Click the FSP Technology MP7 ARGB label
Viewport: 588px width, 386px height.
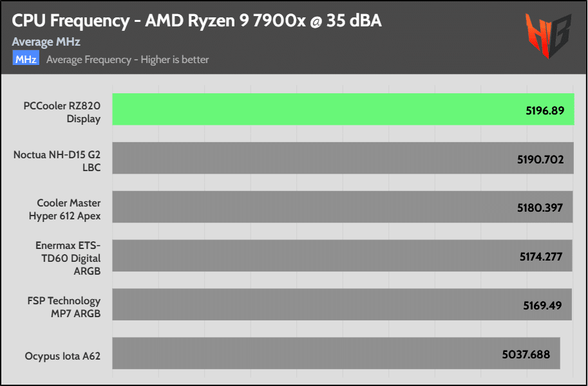[x=64, y=307]
